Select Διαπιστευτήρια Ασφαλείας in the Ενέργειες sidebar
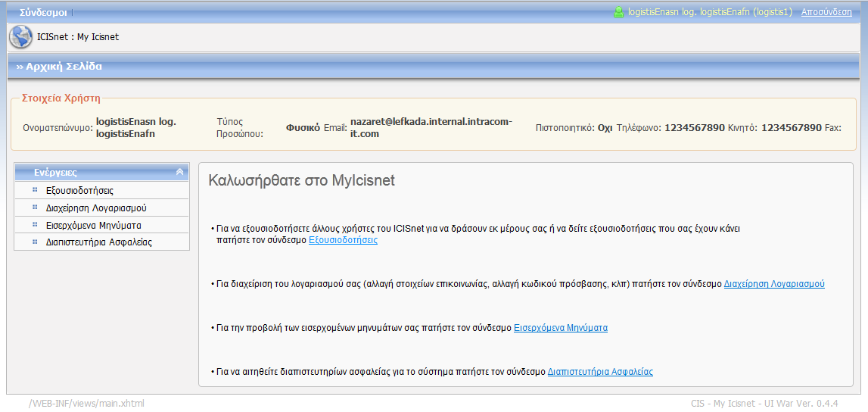The width and height of the screenshot is (868, 412). pos(99,242)
